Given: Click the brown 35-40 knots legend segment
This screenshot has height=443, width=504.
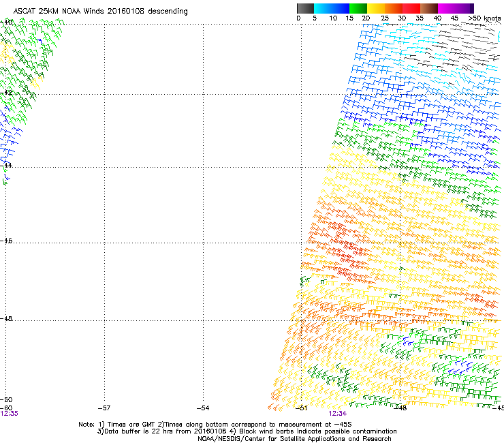Looking at the screenshot, I should click(x=429, y=8).
